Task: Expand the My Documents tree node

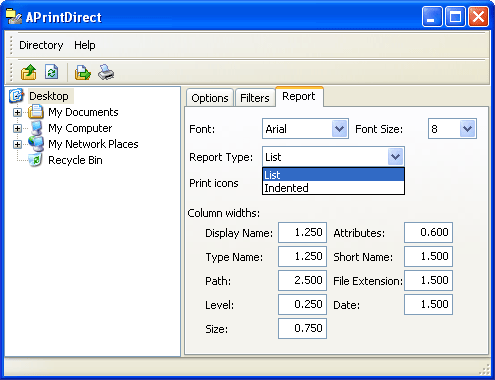Action: click(x=17, y=112)
